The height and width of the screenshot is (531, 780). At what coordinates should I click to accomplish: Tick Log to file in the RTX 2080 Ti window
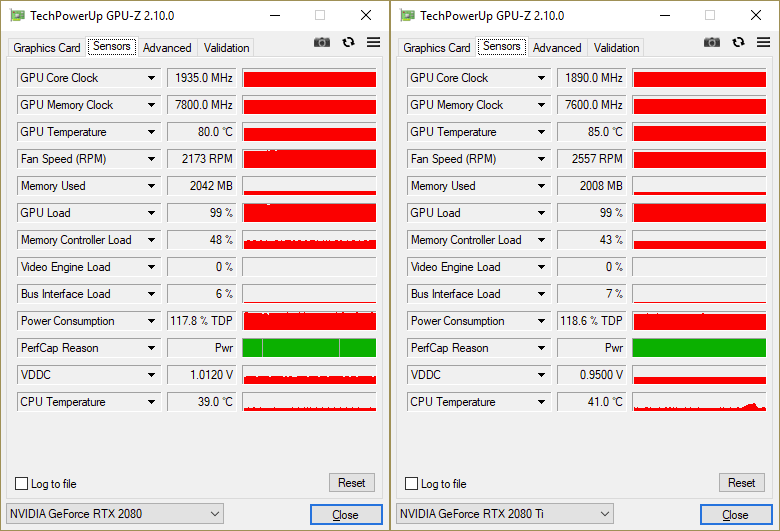412,484
